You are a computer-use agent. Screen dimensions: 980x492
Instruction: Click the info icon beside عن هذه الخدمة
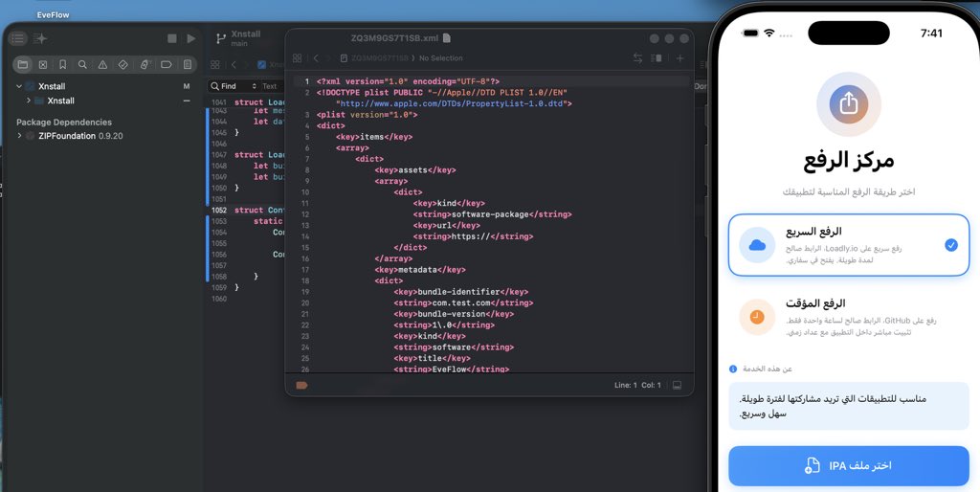[x=733, y=369]
